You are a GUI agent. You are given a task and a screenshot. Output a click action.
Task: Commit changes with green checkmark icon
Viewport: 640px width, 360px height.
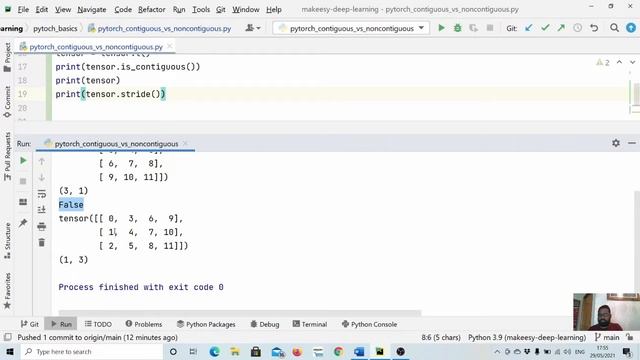pyautogui.click(x=545, y=28)
